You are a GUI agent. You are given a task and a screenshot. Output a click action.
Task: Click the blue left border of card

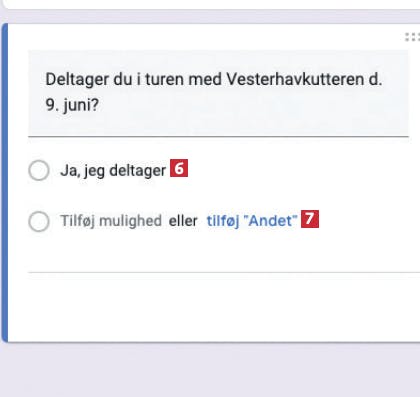[x=4, y=183]
